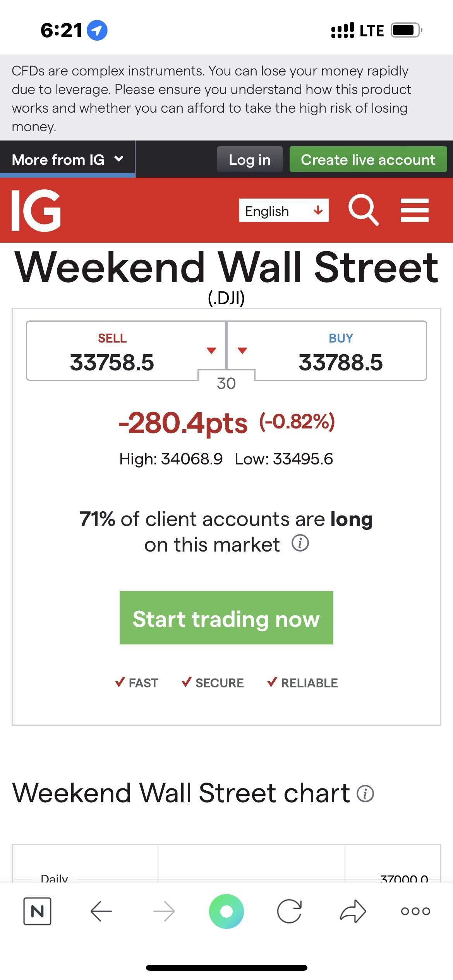Go back with the browser back arrow
Screen dimensions: 453x980
(101, 911)
